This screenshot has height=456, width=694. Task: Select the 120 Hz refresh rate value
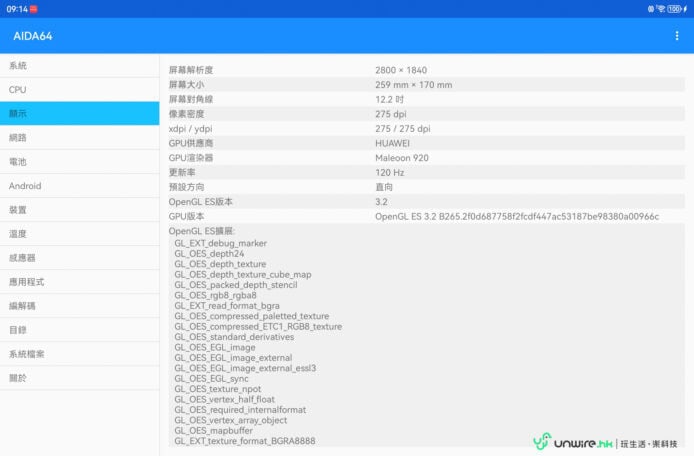click(389, 172)
